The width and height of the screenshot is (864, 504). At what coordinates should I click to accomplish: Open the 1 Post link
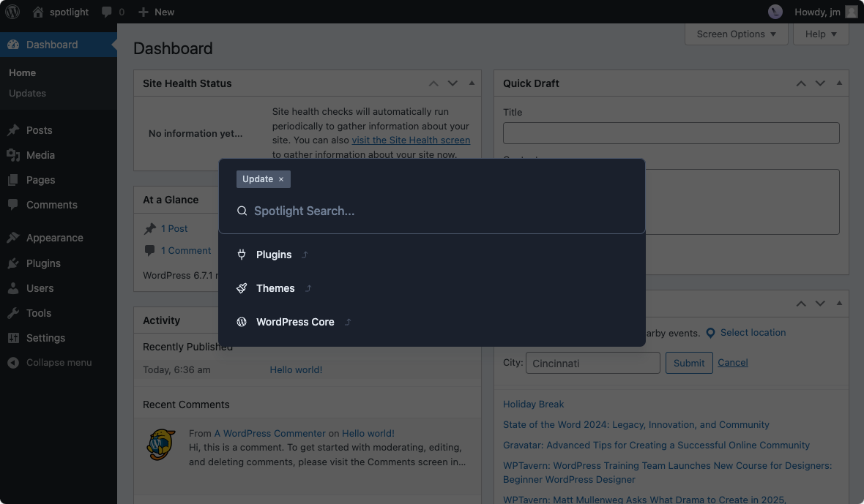(174, 228)
